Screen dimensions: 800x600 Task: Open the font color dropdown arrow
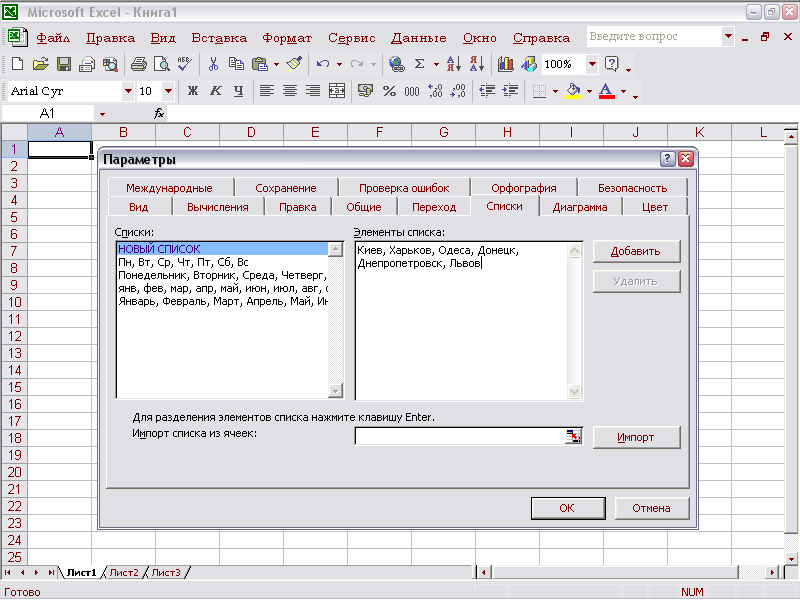click(623, 91)
